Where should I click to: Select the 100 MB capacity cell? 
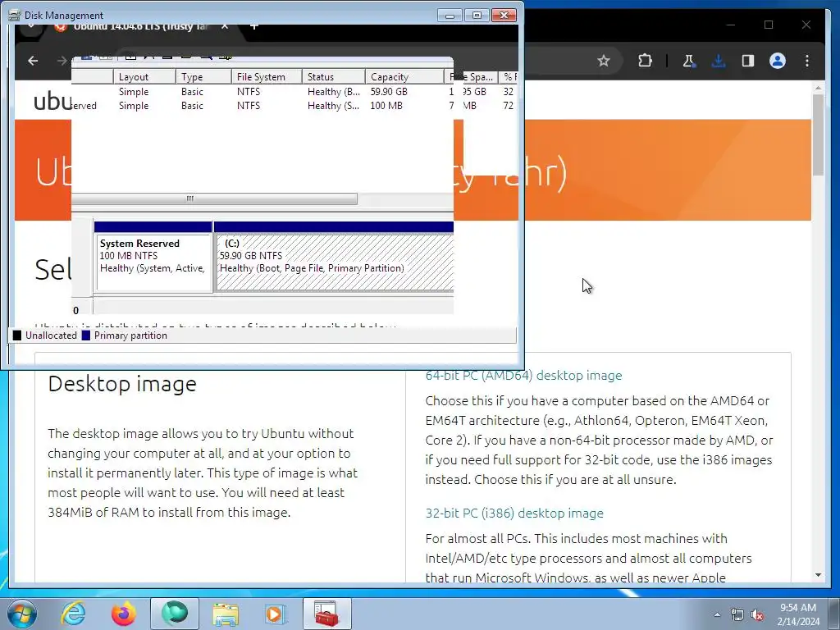tap(386, 106)
